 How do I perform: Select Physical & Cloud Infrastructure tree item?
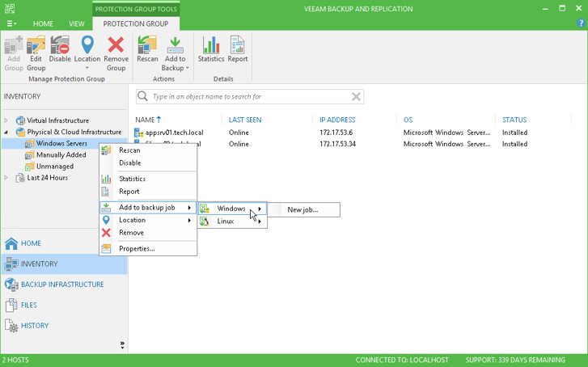coord(74,132)
